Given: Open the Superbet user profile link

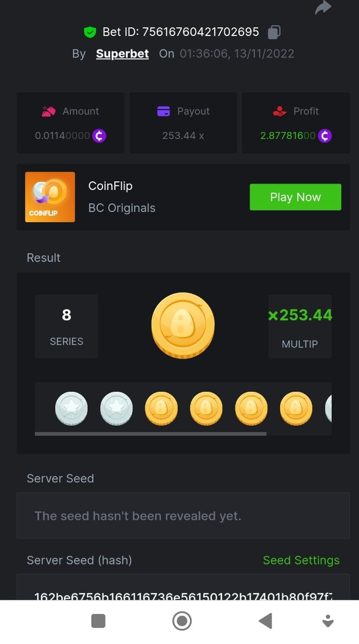Looking at the screenshot, I should tap(122, 54).
